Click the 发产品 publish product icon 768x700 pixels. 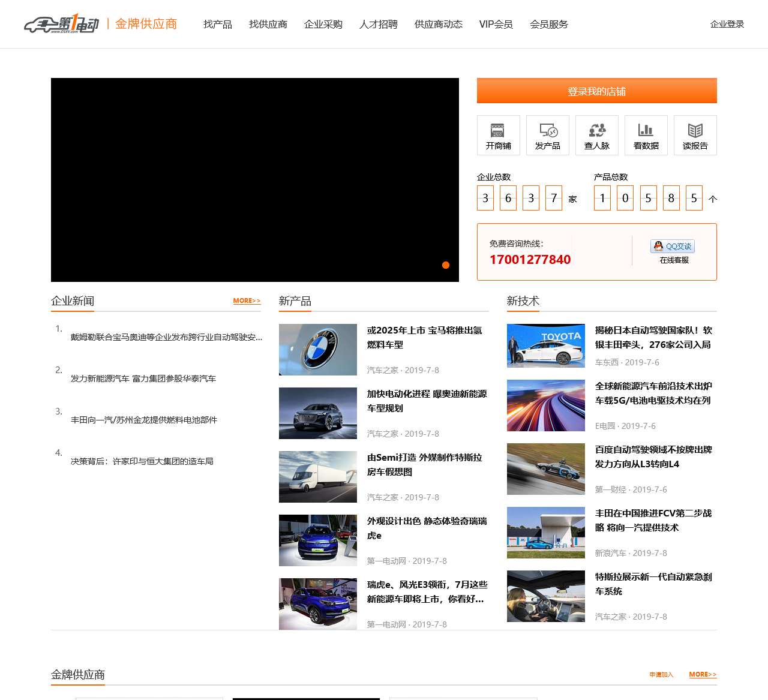pyautogui.click(x=547, y=136)
